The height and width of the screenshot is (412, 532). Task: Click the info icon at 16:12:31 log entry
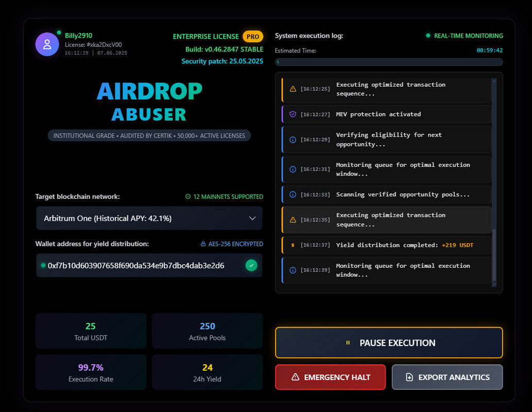coord(293,169)
